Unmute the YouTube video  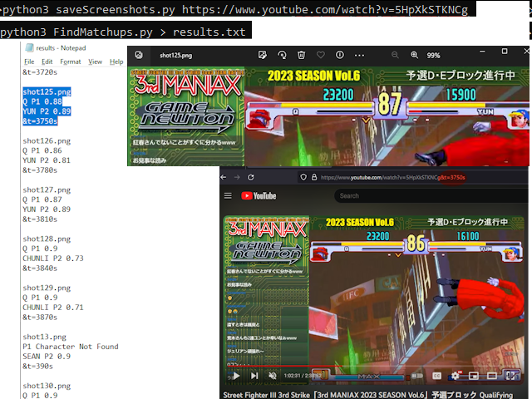pos(272,376)
